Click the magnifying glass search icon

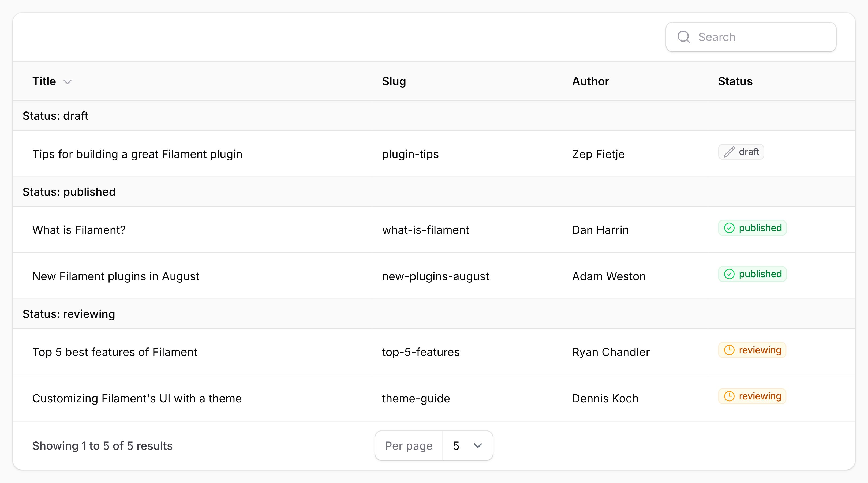[x=684, y=37]
